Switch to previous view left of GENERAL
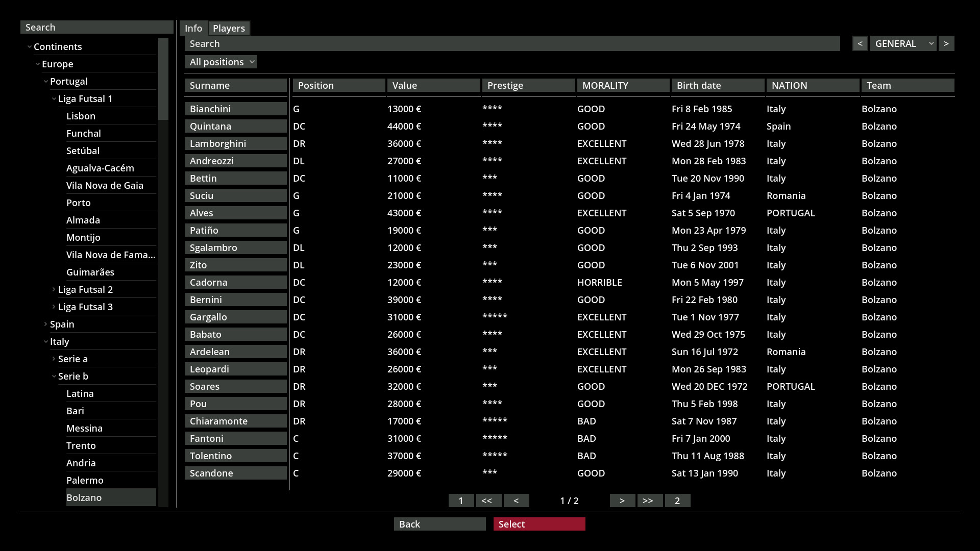Screen dimensions: 980x551 [x=860, y=43]
